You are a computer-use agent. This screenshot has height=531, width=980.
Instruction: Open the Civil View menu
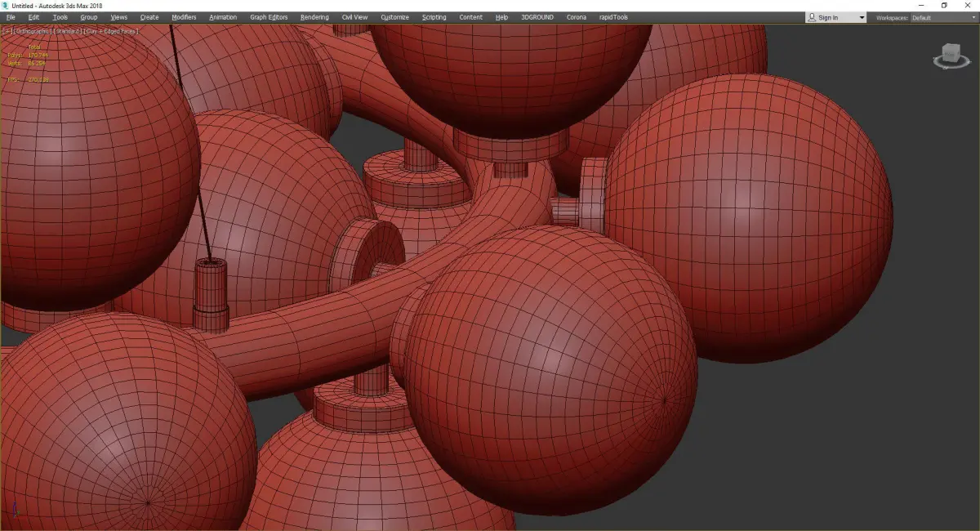pyautogui.click(x=354, y=17)
